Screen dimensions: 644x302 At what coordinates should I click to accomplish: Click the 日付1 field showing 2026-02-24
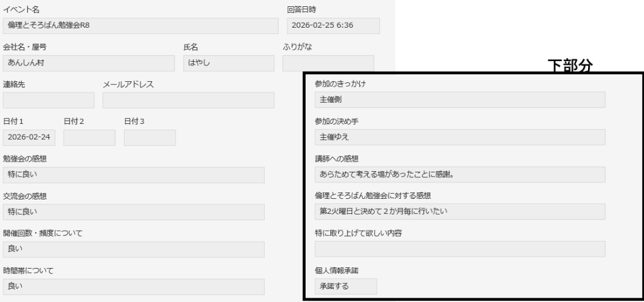(30, 138)
